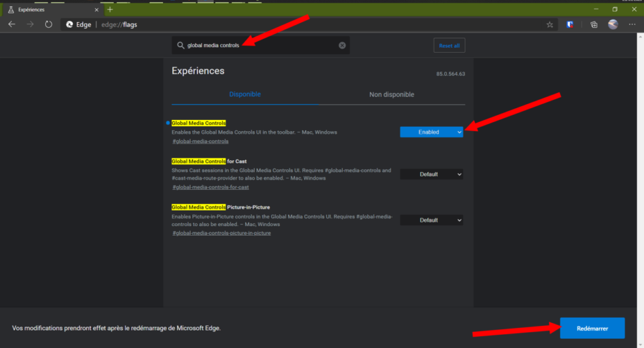This screenshot has height=348, width=644.
Task: Click the back navigation arrow
Action: [11, 24]
